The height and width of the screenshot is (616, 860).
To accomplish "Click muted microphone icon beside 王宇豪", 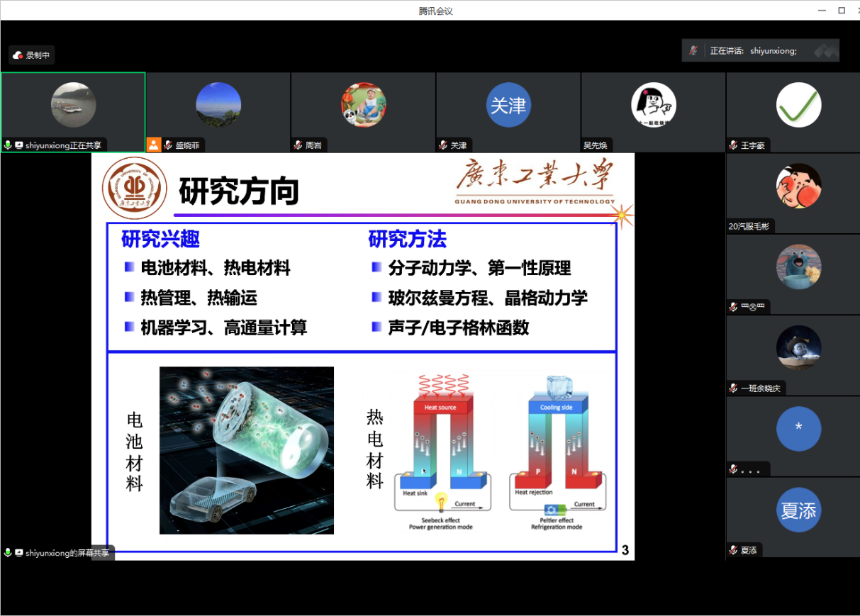I will [734, 145].
